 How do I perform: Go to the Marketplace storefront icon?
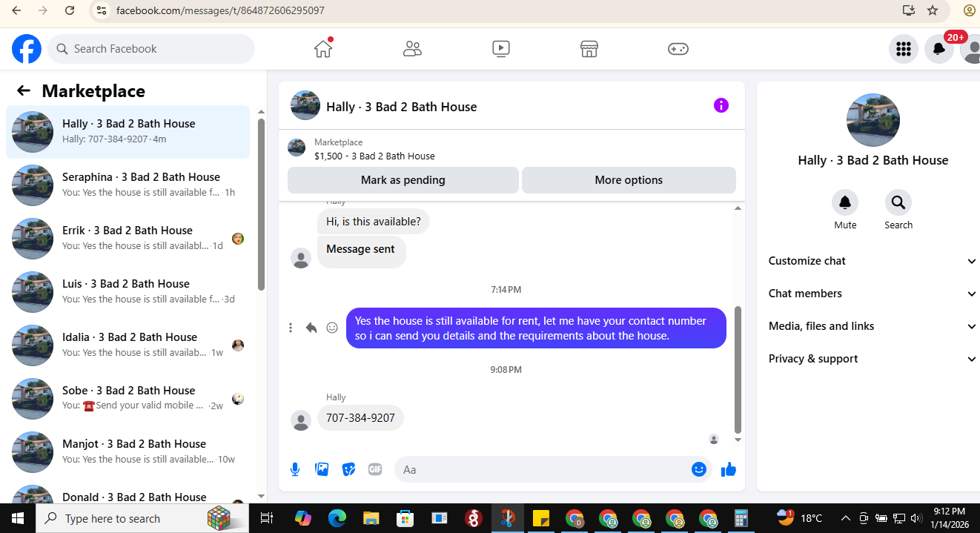pyautogui.click(x=589, y=49)
